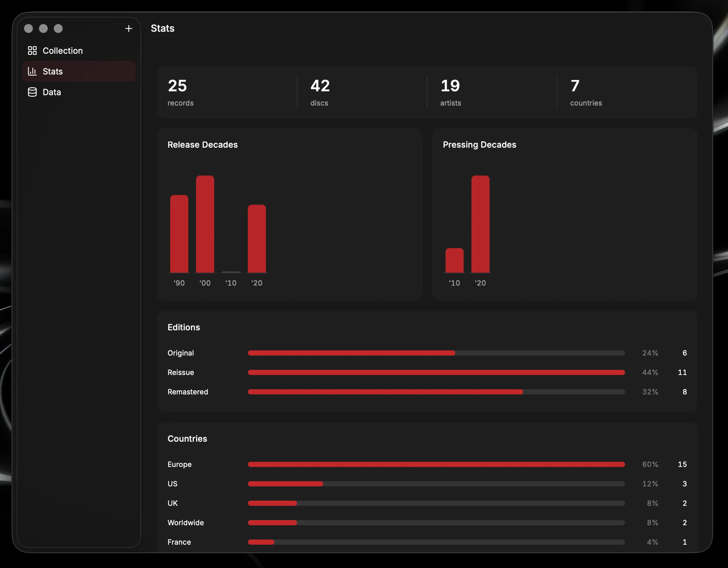Click the '00 axis label in Release Decades

coord(205,283)
